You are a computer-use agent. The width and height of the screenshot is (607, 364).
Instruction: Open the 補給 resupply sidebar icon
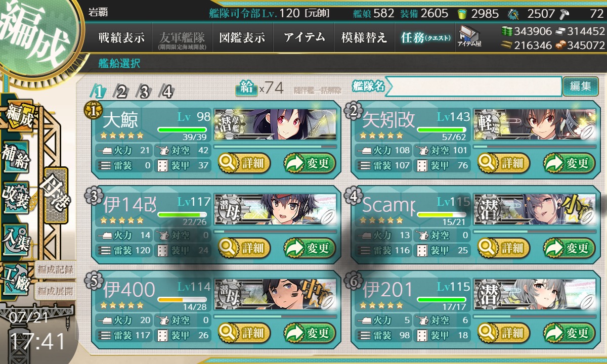[x=15, y=157]
